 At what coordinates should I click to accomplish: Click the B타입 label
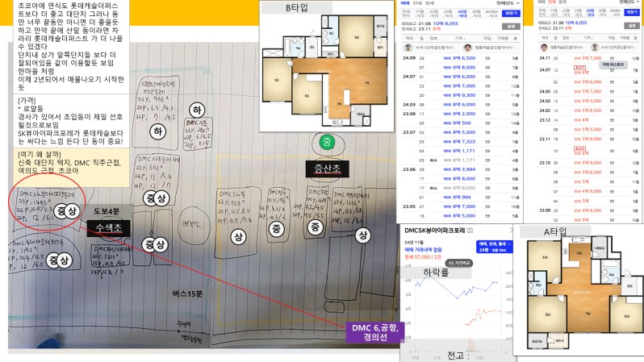pos(297,8)
